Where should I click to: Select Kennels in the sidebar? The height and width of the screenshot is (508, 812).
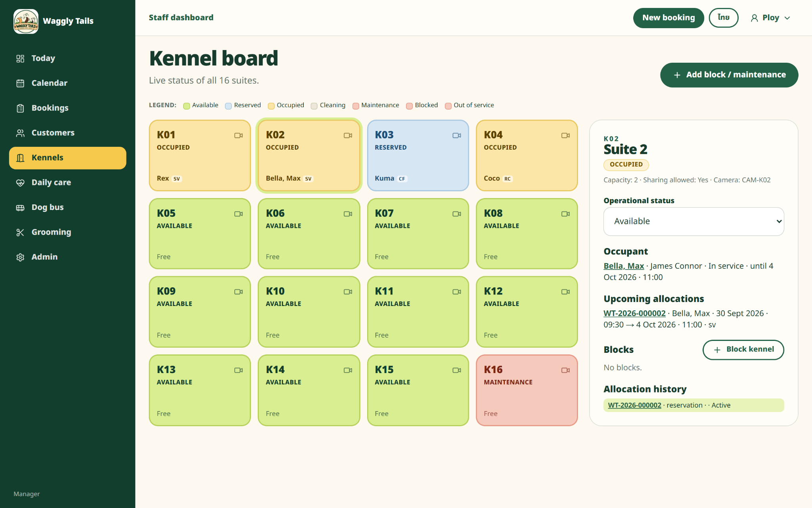(x=67, y=158)
